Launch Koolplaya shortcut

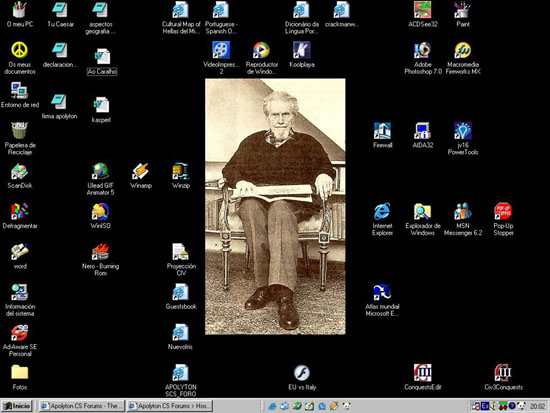tap(302, 50)
